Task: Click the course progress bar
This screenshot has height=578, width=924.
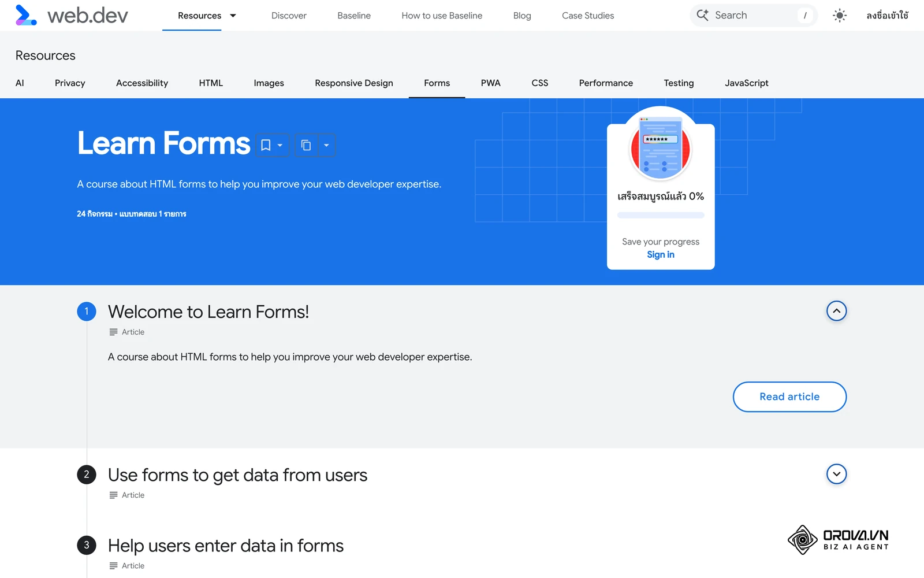Action: [x=661, y=215]
